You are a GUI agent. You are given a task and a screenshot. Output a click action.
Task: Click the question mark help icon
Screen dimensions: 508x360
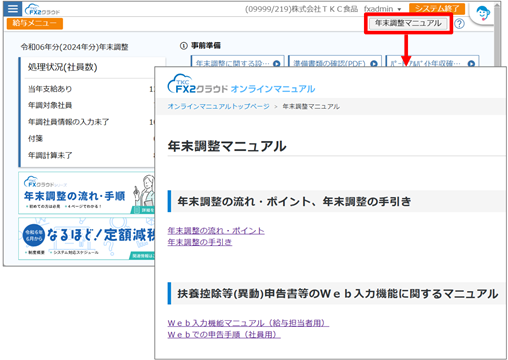click(x=459, y=24)
